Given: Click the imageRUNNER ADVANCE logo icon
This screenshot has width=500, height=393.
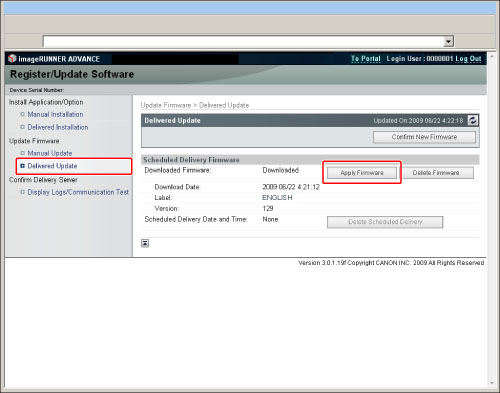Looking at the screenshot, I should (12, 59).
